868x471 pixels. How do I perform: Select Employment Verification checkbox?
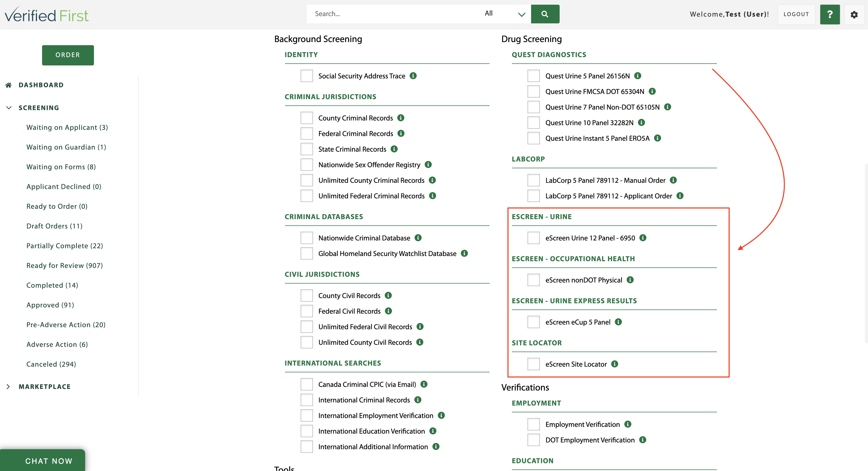click(x=534, y=425)
